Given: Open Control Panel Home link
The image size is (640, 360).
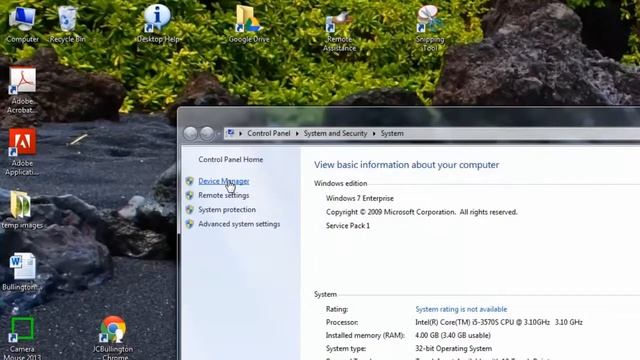Looking at the screenshot, I should click(x=231, y=160).
